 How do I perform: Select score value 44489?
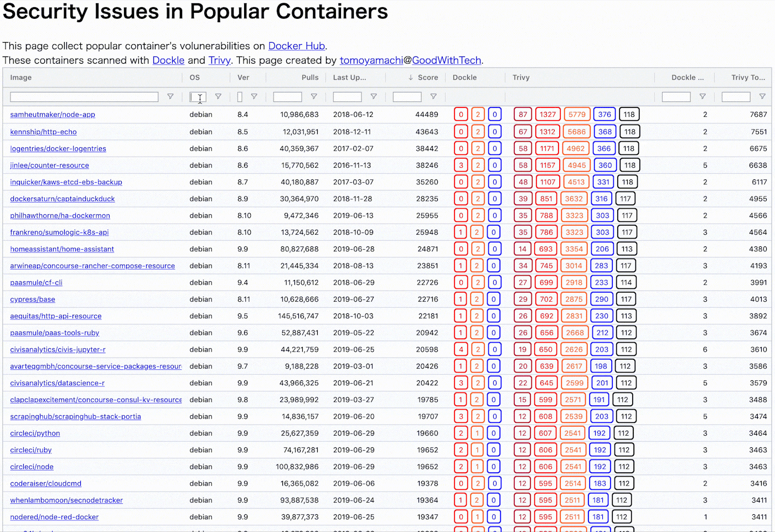(427, 115)
